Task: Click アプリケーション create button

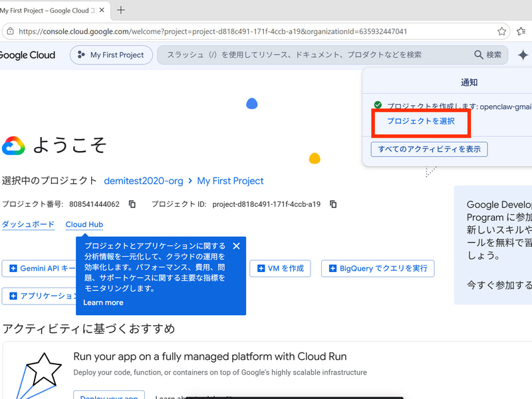Action: tap(39, 296)
